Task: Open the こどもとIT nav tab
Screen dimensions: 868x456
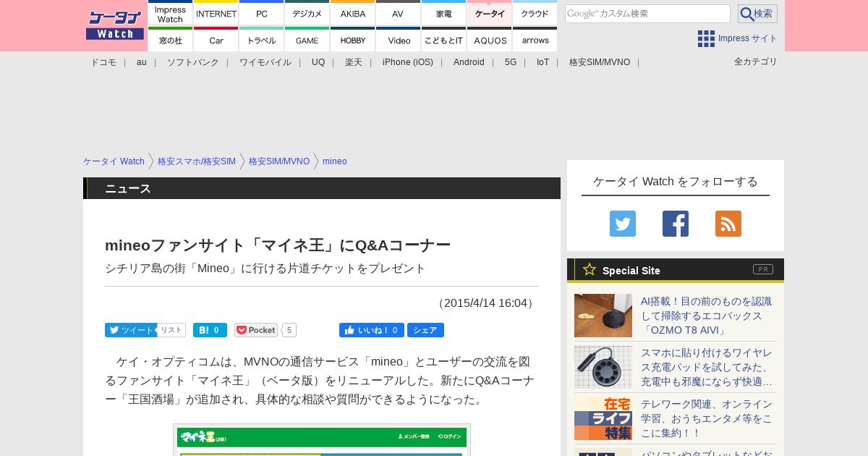Action: 444,39
